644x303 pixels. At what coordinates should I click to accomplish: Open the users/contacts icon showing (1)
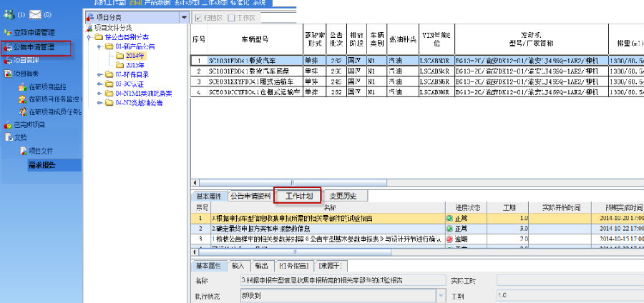9,14
